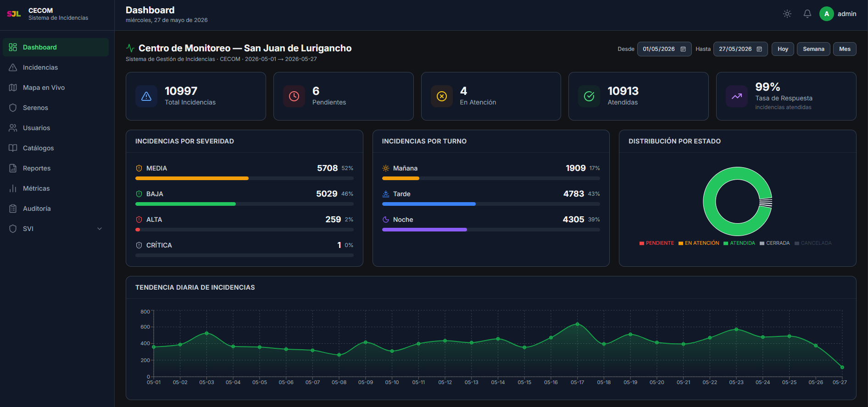Click the Pendientes count 6
Image resolution: width=868 pixels, height=407 pixels.
pos(316,91)
